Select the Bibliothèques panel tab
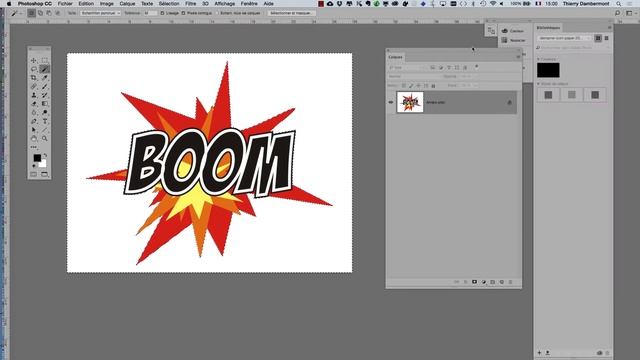This screenshot has width=640, height=360. pos(548,28)
